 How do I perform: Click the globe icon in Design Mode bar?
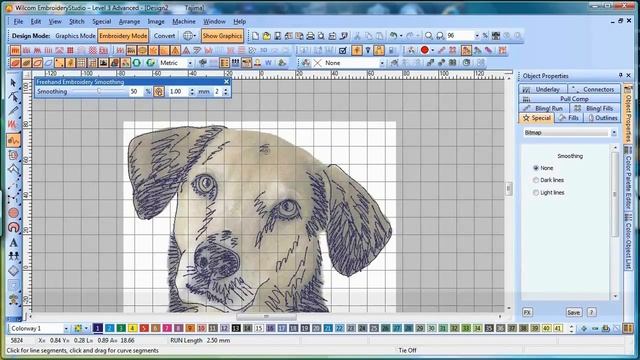tap(187, 36)
